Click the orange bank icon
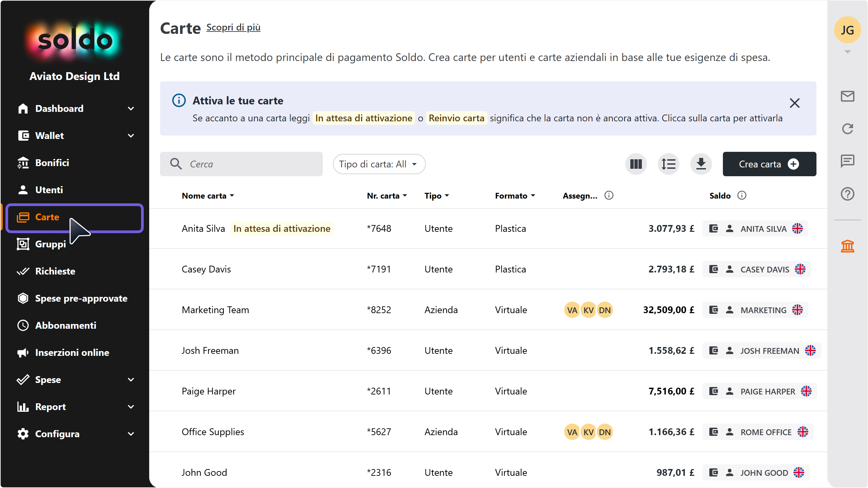Image resolution: width=868 pixels, height=488 pixels. 847,246
